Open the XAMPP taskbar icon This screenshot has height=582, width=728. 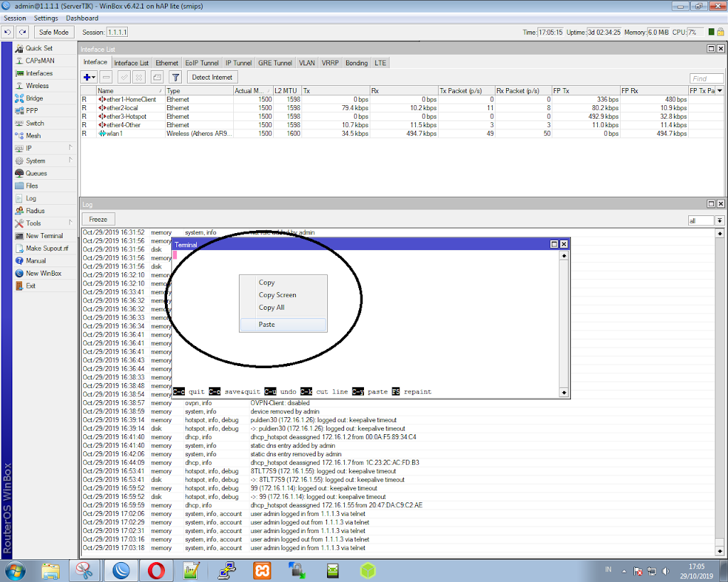pyautogui.click(x=262, y=571)
